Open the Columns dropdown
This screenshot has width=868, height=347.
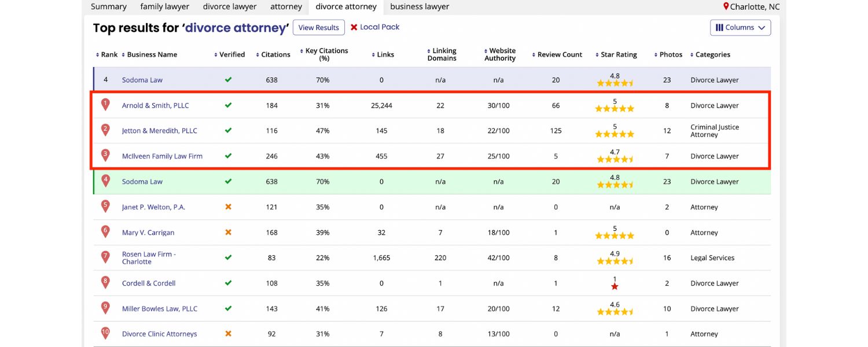(x=740, y=27)
